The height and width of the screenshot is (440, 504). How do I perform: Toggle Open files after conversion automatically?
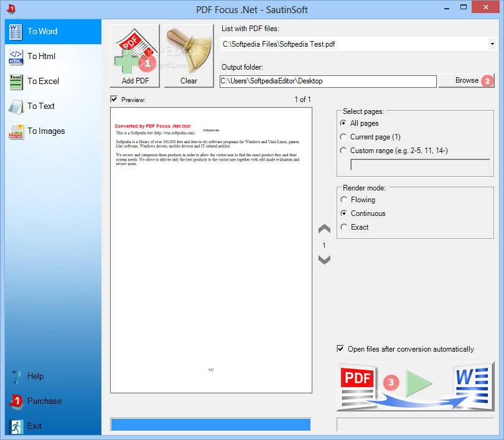tap(340, 349)
